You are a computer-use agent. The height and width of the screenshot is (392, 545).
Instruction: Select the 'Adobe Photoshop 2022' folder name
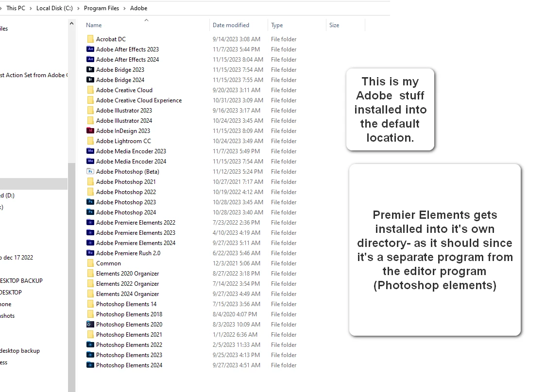point(126,192)
